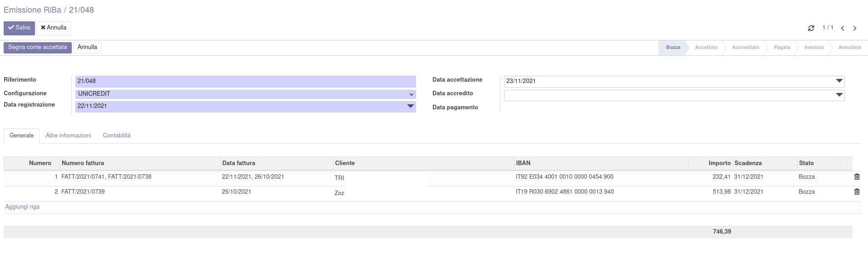The width and height of the screenshot is (868, 259).
Task: Expand the Data accettazione date picker
Action: tap(838, 81)
